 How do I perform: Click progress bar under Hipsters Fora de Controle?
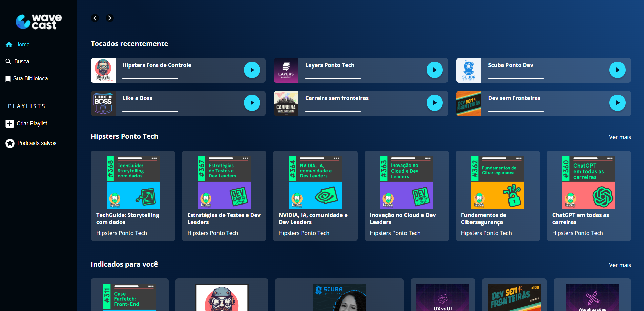[150, 79]
